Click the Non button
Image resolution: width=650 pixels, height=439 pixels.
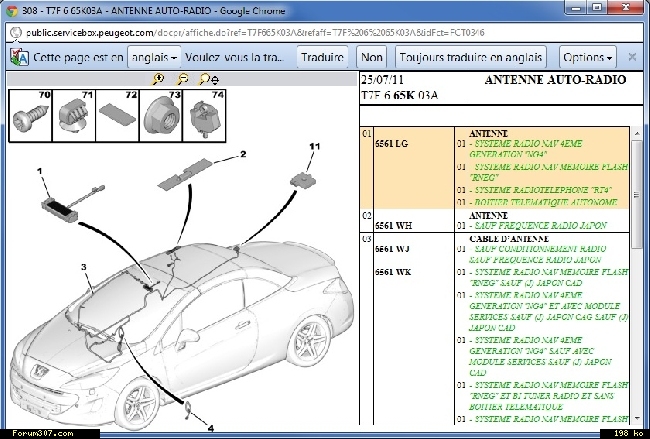click(x=372, y=57)
